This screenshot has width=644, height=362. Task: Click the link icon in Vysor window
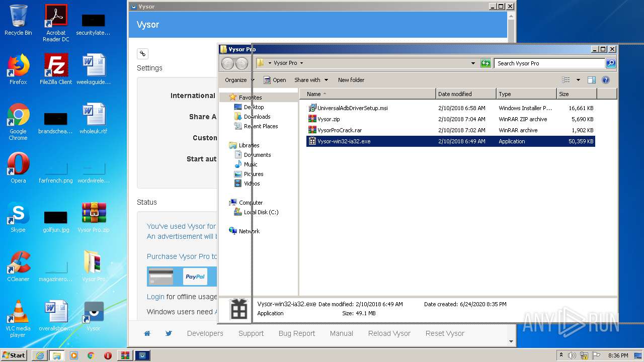coord(142,53)
